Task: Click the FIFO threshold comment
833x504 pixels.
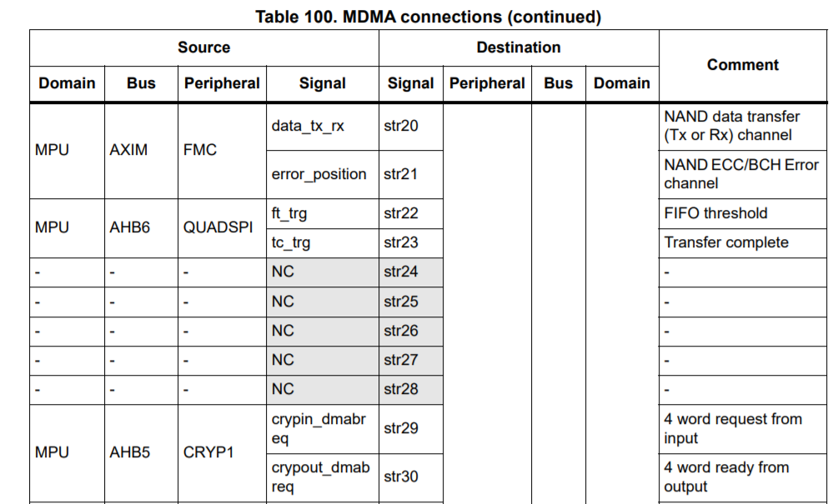Action: pyautogui.click(x=715, y=213)
